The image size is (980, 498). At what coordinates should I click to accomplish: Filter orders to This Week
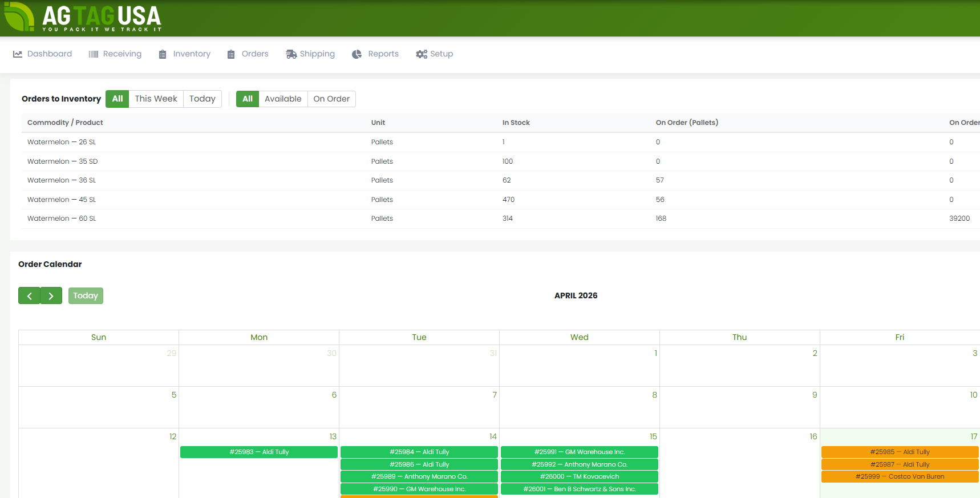pyautogui.click(x=156, y=99)
